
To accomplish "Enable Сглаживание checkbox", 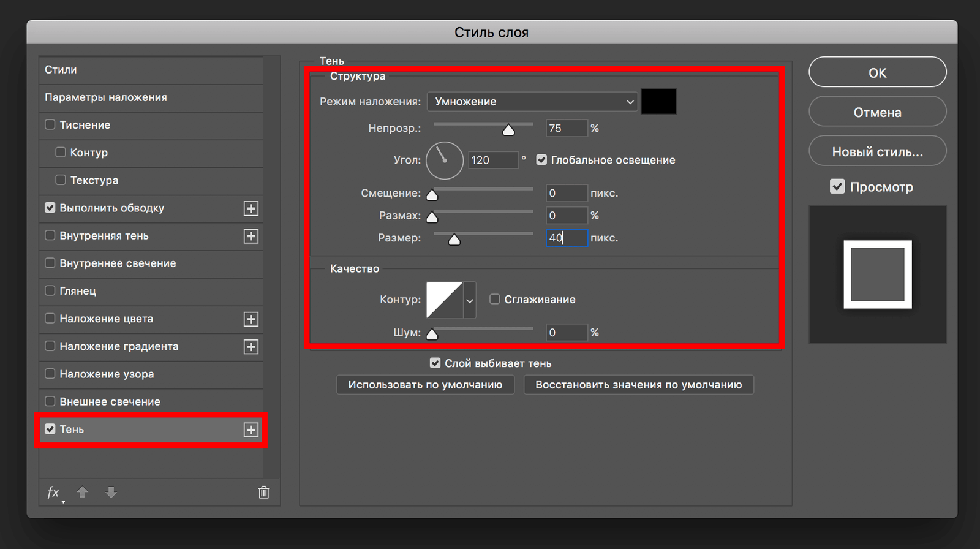I will [495, 300].
